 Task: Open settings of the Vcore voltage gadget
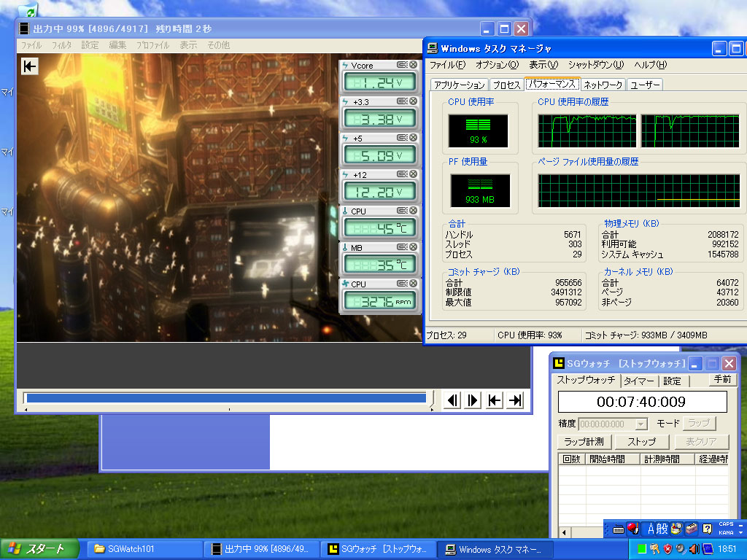(x=402, y=65)
